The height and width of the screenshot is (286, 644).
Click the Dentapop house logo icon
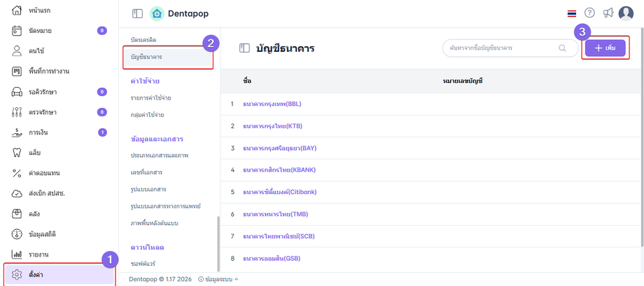[157, 13]
